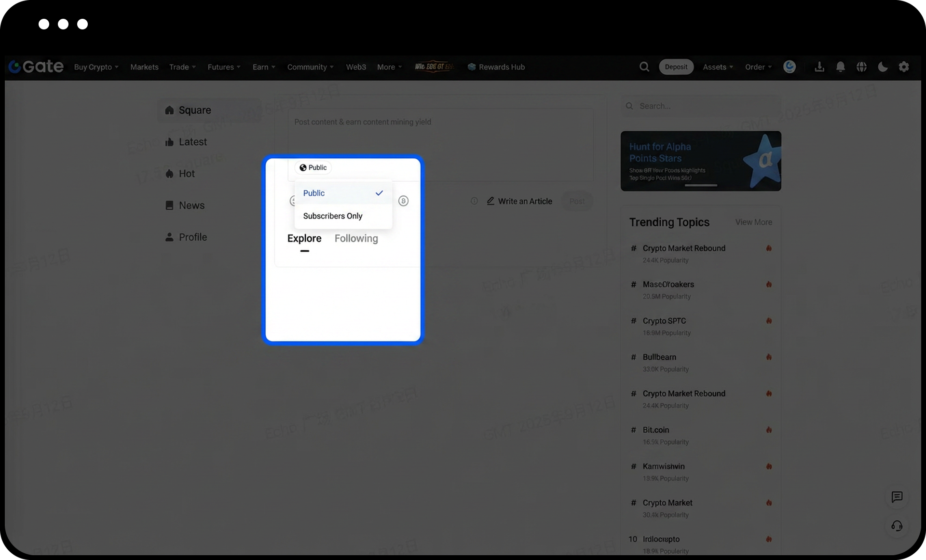Click the banner carousel progress indicator
The height and width of the screenshot is (560, 926).
pos(701,185)
